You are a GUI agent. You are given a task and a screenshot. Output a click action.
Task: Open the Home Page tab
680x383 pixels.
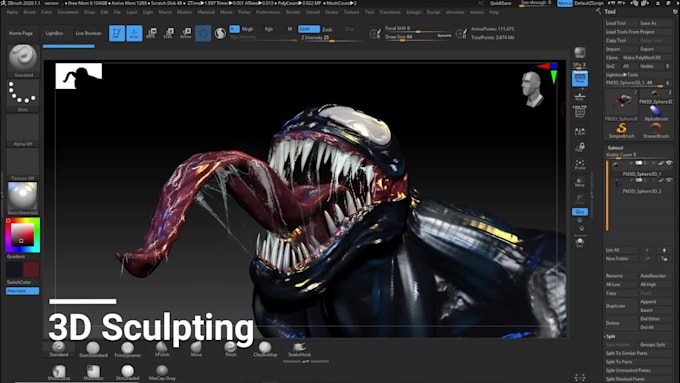(21, 33)
